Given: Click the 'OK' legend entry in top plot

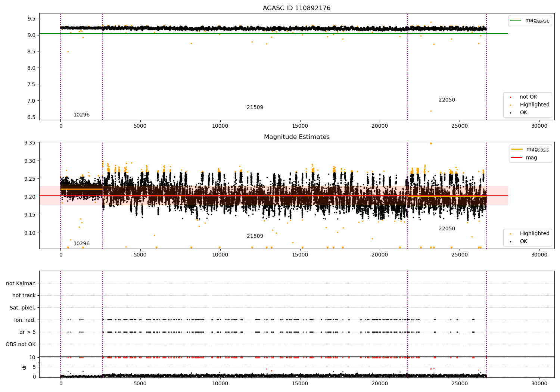Looking at the screenshot, I should pos(523,113).
